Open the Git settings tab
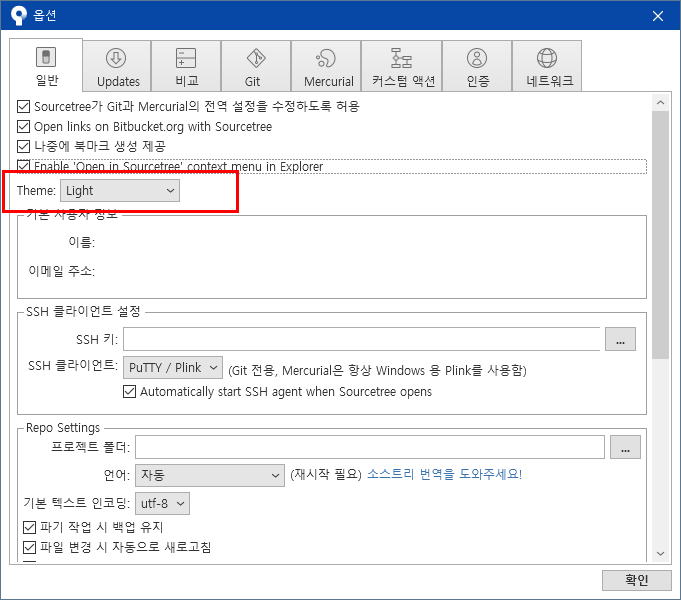Viewport: 681px width, 600px height. [x=256, y=66]
